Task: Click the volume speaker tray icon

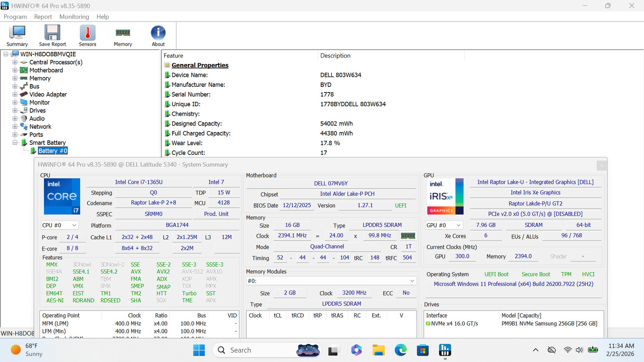Action: click(579, 350)
